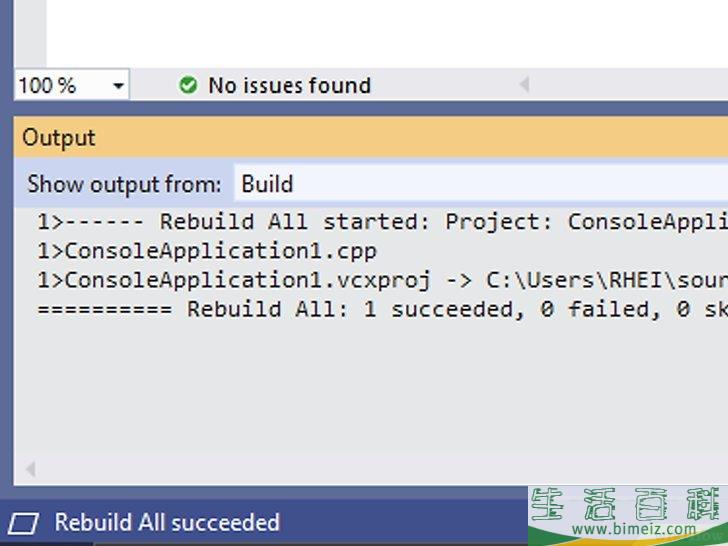Select the ConsoleApplication1.cpp output line
728x546 pixels.
[x=207, y=251]
